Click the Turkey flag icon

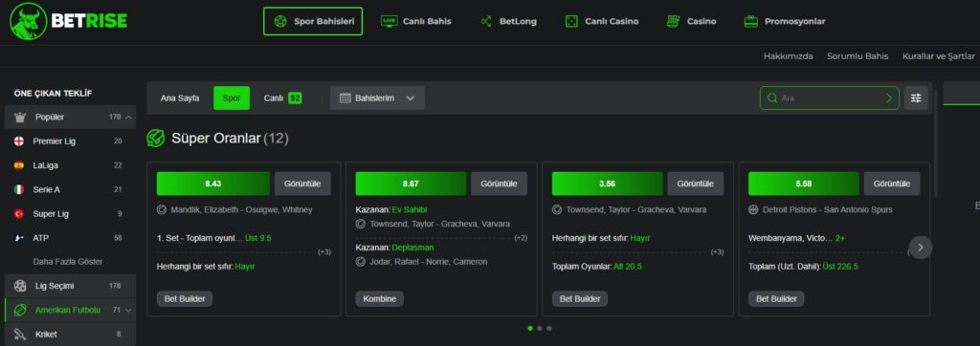point(19,213)
